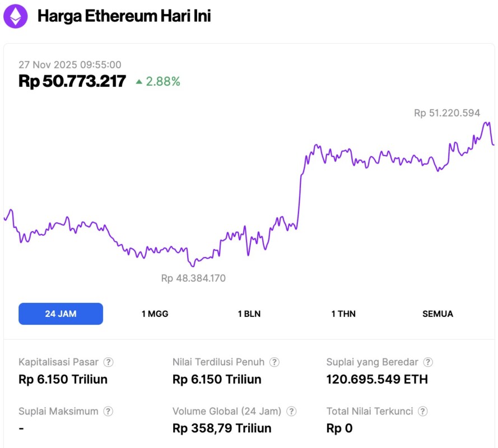Viewport: 498px width, 448px height.
Task: Open the Suplai Maksimum help icon
Action: (x=108, y=412)
